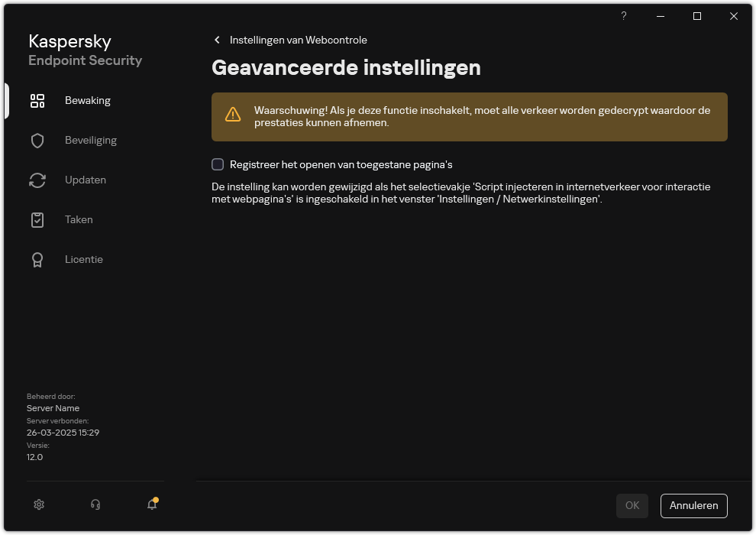Enable 'Registreer het openen van toegestane pagina's'
Viewport: 756px width, 535px height.
218,164
